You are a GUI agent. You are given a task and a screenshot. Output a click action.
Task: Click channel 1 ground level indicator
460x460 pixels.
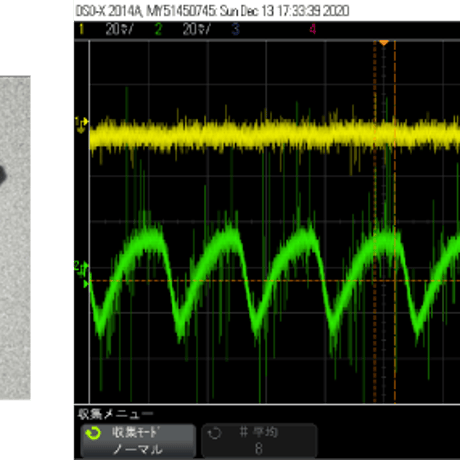[81, 125]
